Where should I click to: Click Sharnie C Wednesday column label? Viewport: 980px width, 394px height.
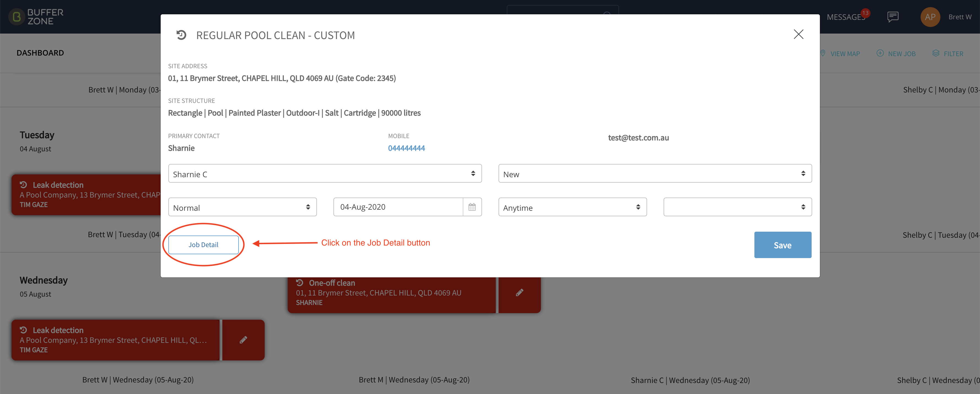point(691,380)
